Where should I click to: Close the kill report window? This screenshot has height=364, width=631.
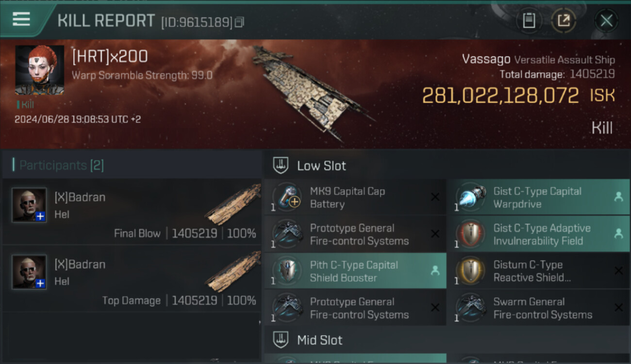[x=606, y=20]
